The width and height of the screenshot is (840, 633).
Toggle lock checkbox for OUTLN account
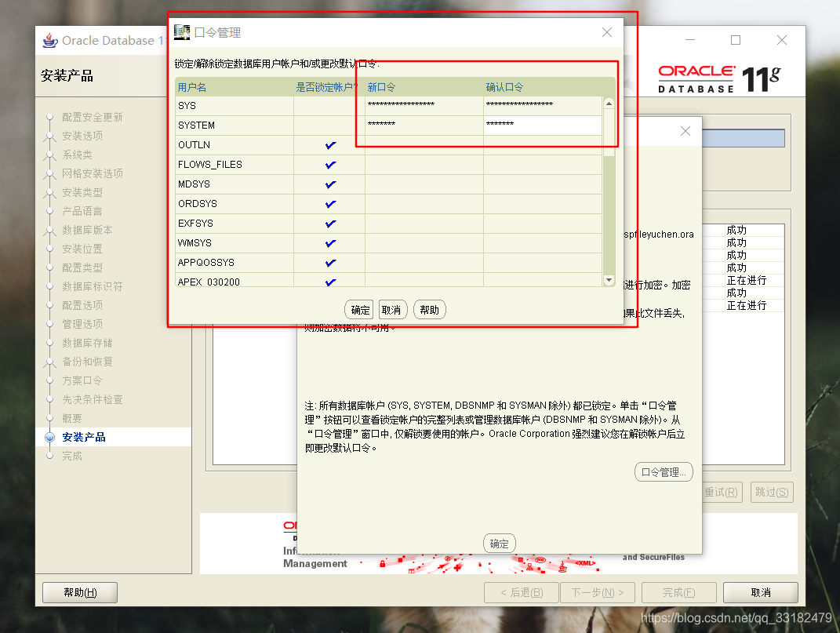point(330,144)
